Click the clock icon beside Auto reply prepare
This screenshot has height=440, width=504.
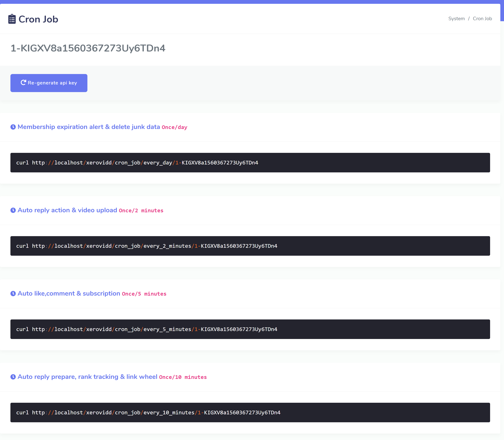point(13,377)
